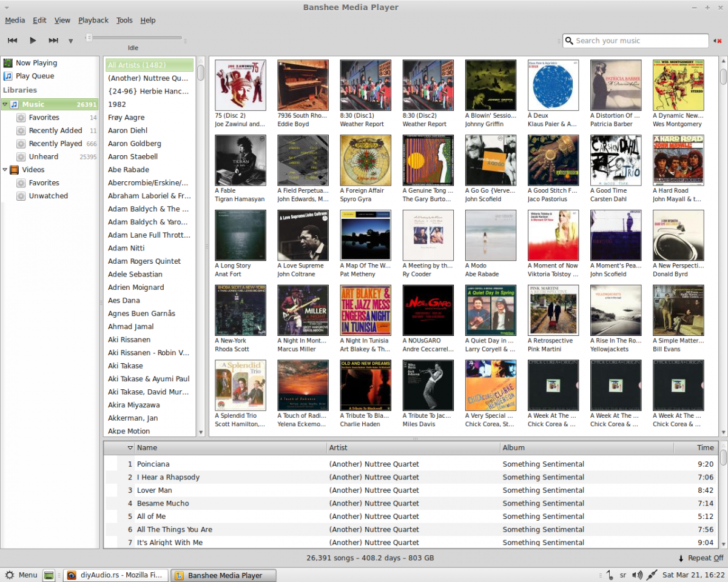Viewport: 728px width, 582px height.
Task: Open the View menu
Action: [x=62, y=20]
